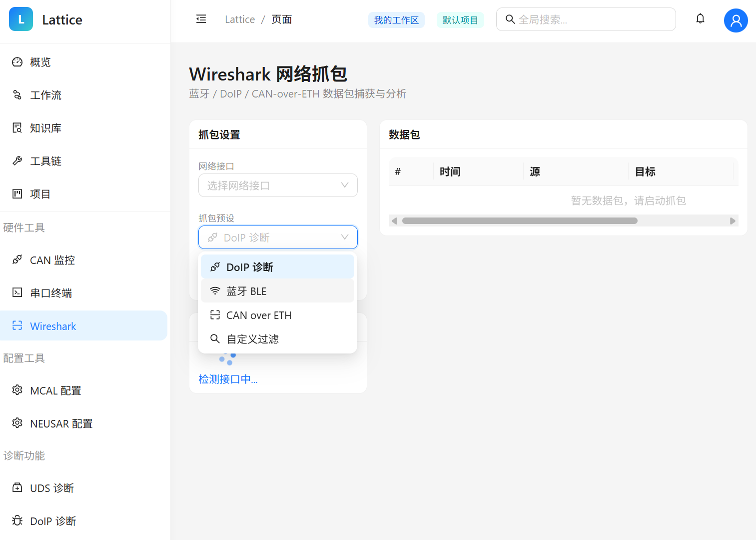
Task: Open 工作流 in the sidebar
Action: 83,95
